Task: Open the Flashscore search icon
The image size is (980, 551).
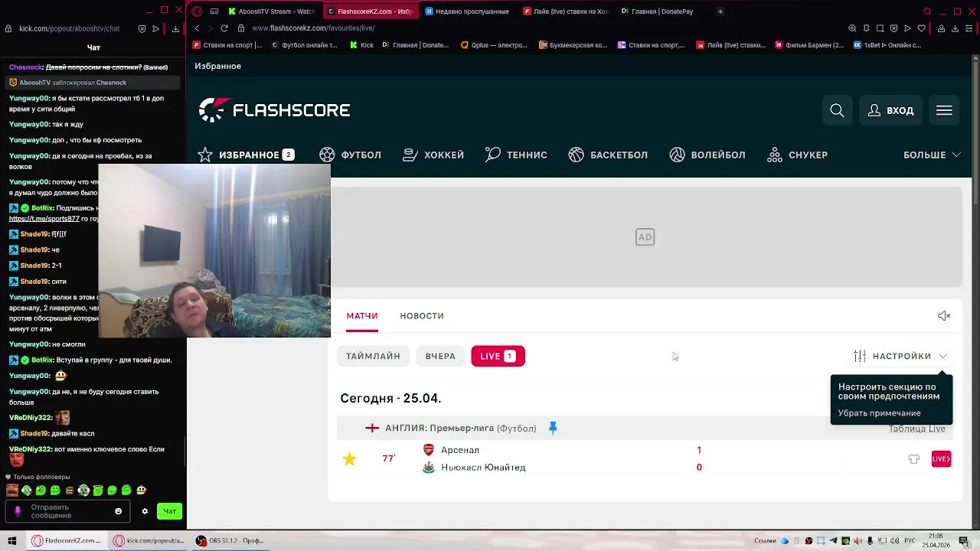Action: [837, 111]
